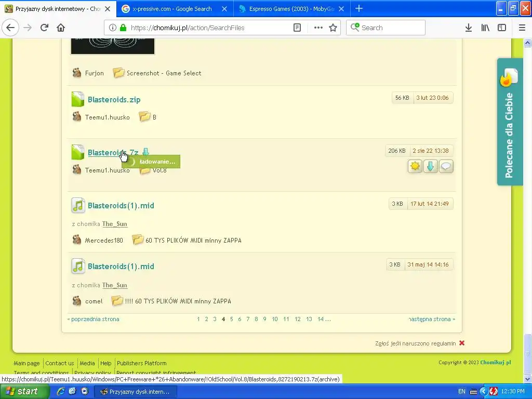
Task: Open comel user profile
Action: coord(94,301)
